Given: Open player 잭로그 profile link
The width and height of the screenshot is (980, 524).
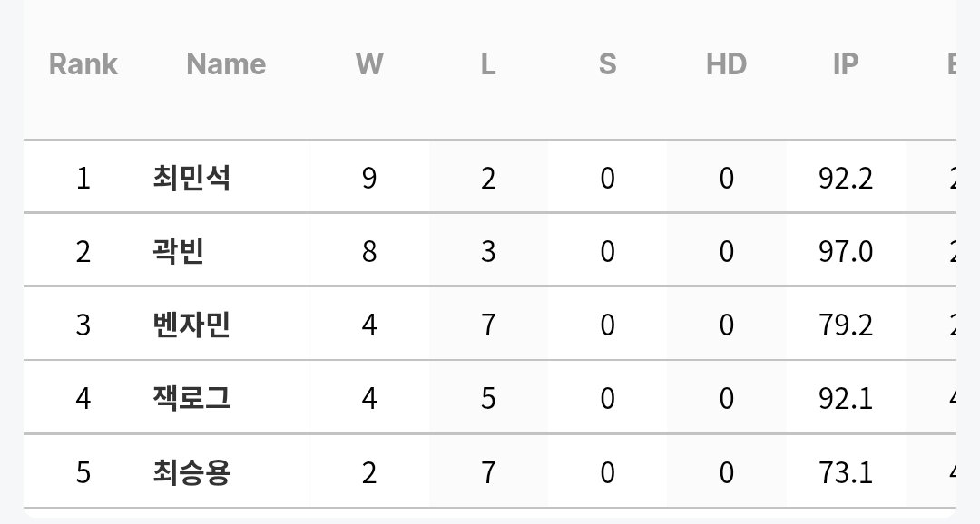Looking at the screenshot, I should point(191,399).
